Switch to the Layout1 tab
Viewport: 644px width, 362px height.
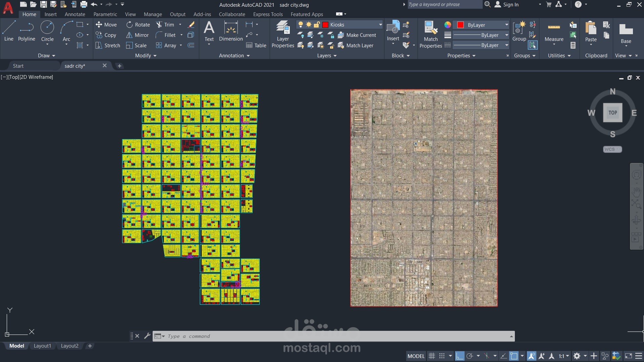pyautogui.click(x=42, y=346)
